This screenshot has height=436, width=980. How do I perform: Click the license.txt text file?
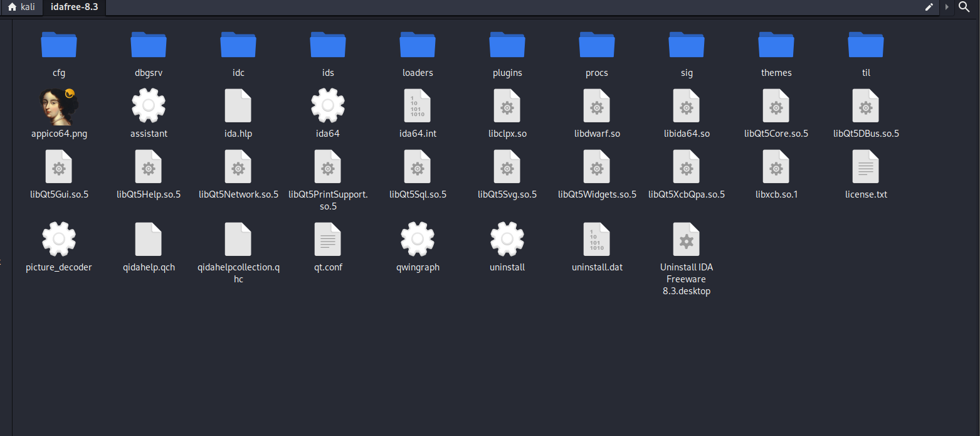point(866,167)
